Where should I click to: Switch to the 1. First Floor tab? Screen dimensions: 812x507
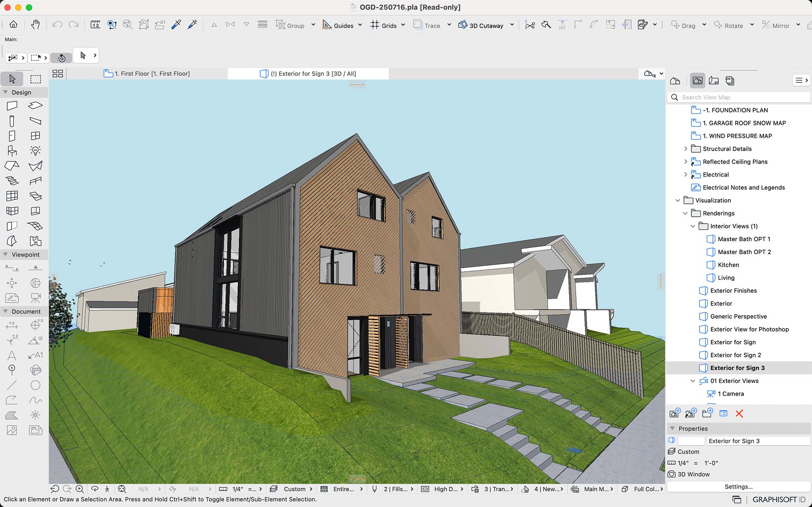(152, 73)
